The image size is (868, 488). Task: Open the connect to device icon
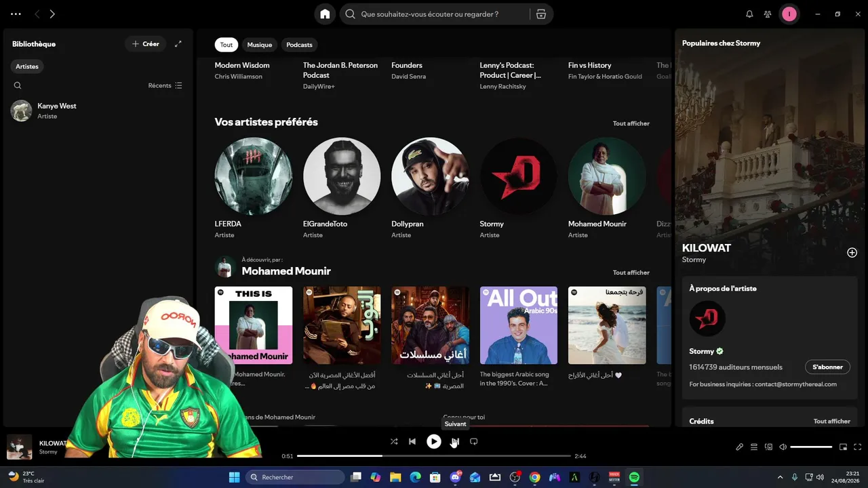(768, 447)
